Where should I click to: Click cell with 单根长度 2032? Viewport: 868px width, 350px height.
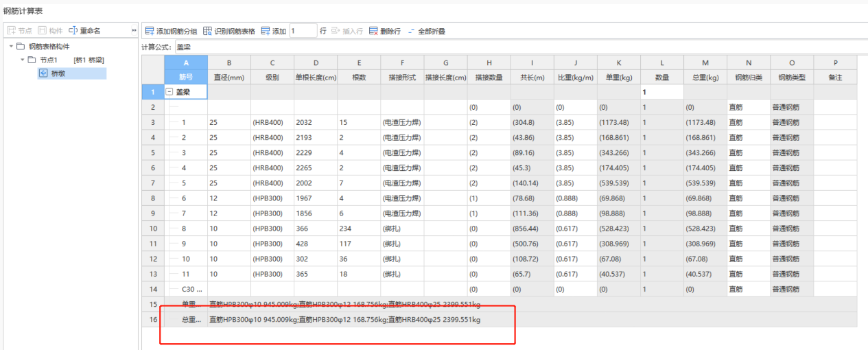(x=315, y=122)
